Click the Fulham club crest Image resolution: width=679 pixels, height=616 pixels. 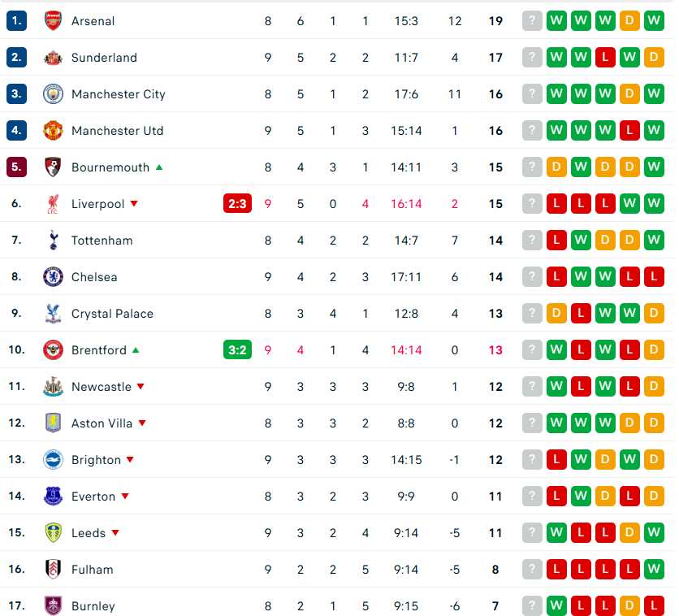tap(53, 570)
